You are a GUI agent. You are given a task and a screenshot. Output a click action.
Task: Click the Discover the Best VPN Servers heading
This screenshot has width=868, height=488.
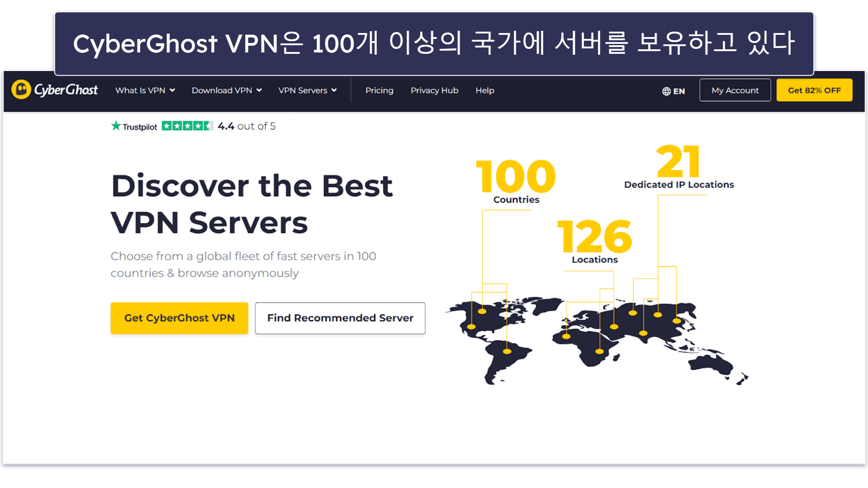click(252, 204)
